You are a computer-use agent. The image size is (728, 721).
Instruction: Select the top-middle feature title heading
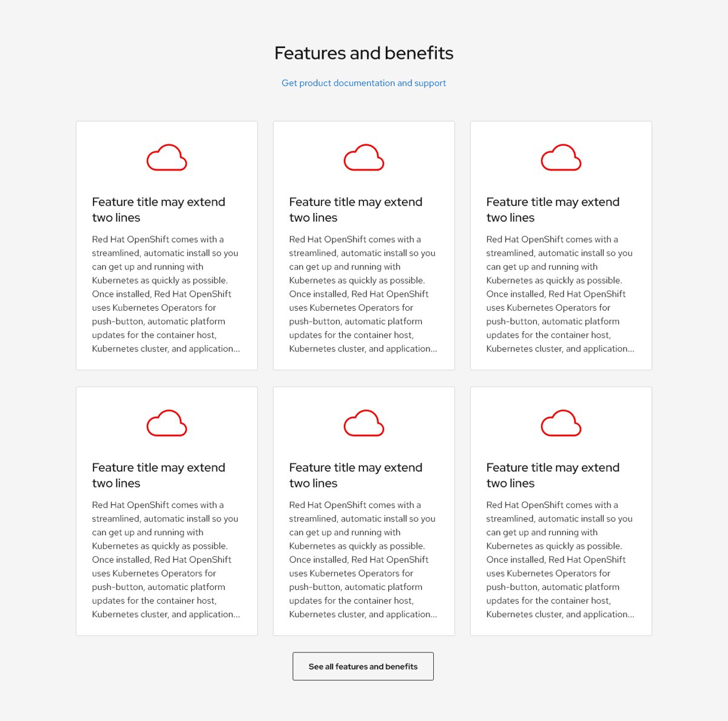356,209
